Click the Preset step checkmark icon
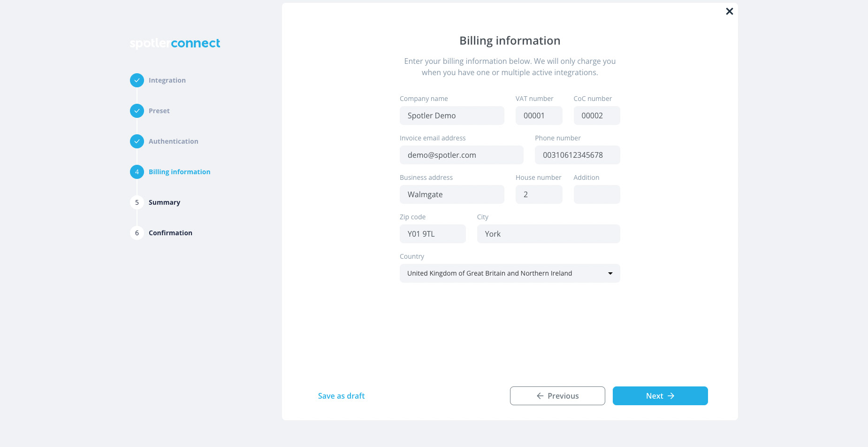 [x=137, y=111]
